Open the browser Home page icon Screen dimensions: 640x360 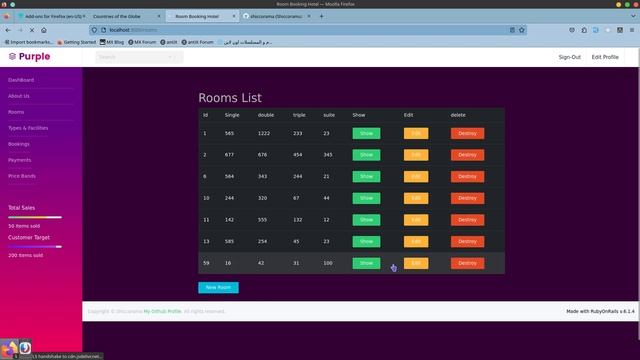tap(44, 30)
